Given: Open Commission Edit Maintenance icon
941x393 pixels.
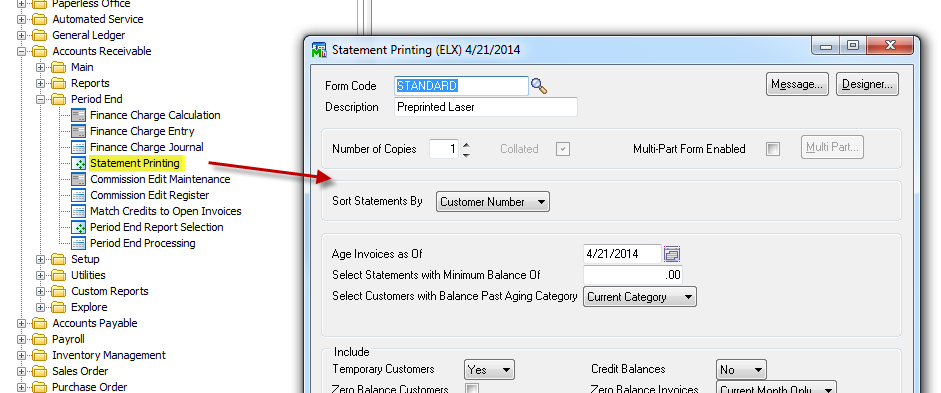Looking at the screenshot, I should click(78, 179).
